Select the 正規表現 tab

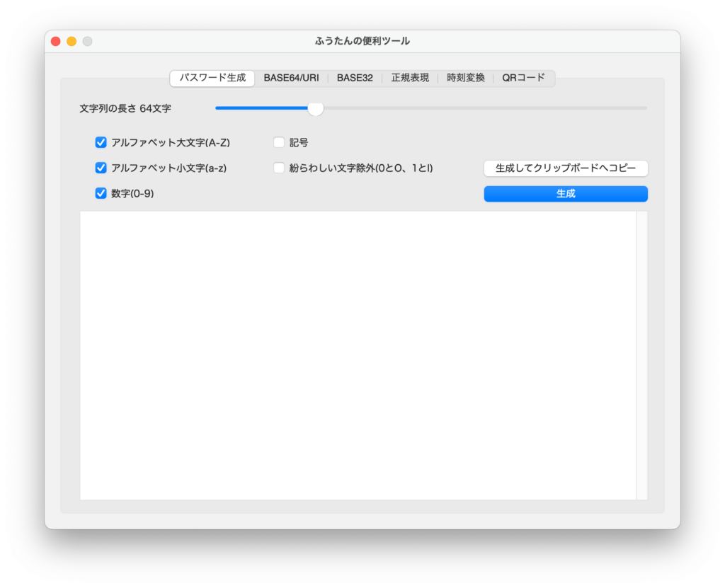coord(410,78)
